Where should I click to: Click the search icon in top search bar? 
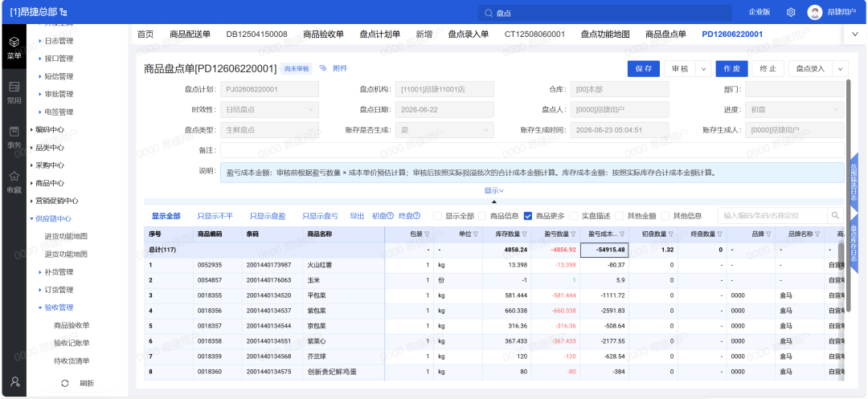pyautogui.click(x=489, y=13)
